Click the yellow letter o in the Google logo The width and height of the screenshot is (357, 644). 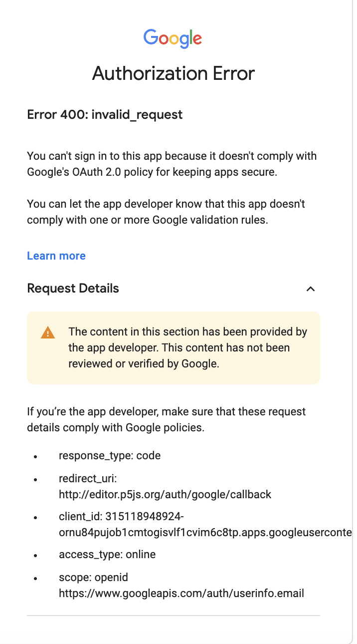(174, 39)
